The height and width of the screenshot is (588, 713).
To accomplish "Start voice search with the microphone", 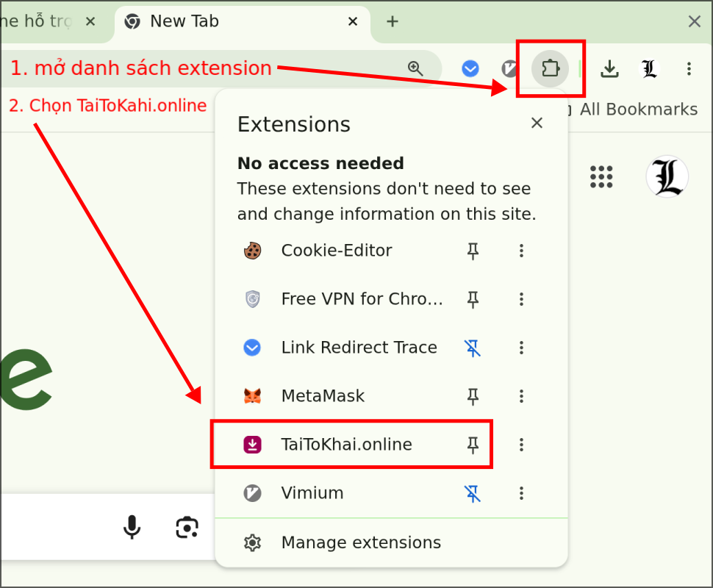I will coord(132,527).
